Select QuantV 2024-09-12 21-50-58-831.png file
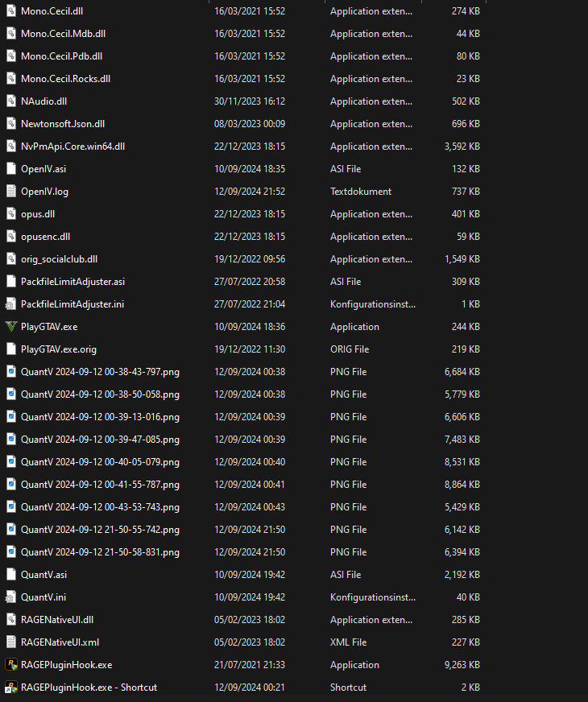The height and width of the screenshot is (702, 588). tap(100, 552)
